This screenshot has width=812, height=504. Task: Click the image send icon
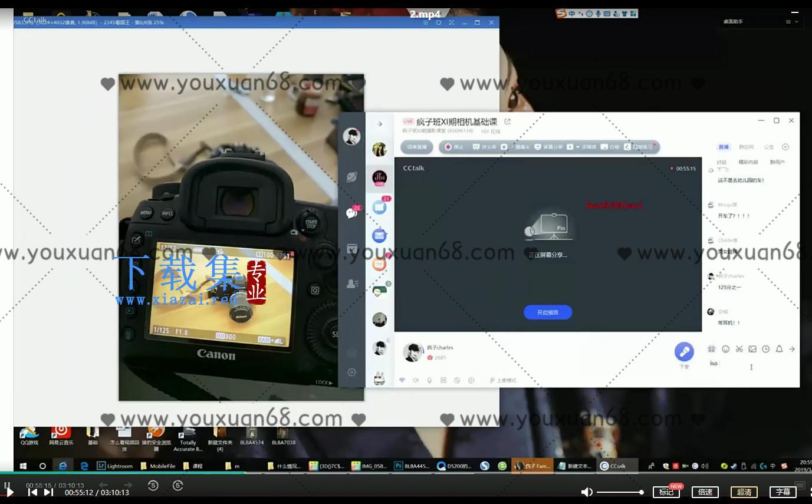pos(752,349)
